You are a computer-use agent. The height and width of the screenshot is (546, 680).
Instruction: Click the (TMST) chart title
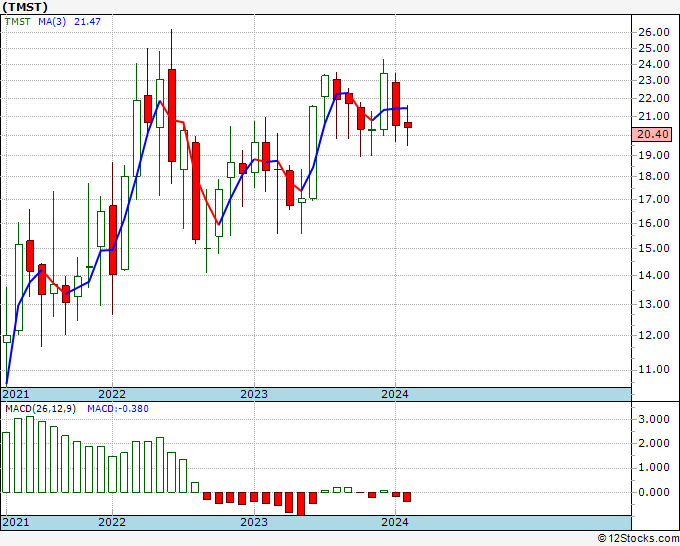[x=25, y=7]
